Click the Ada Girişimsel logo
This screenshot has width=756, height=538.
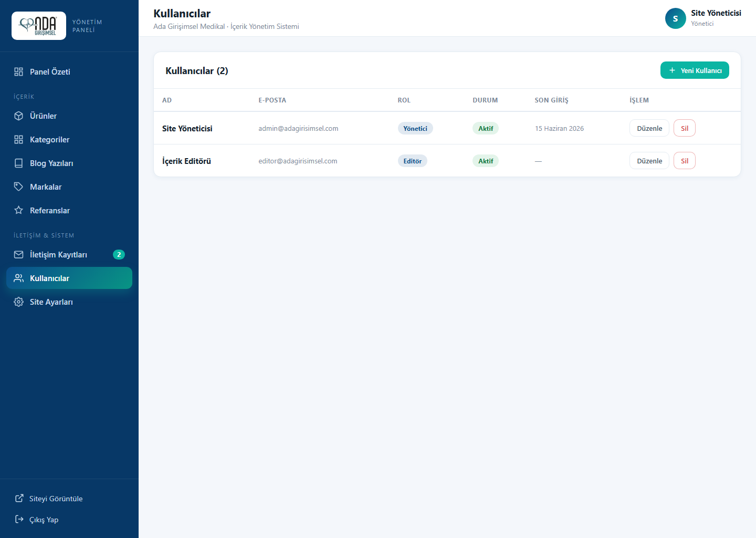point(39,26)
